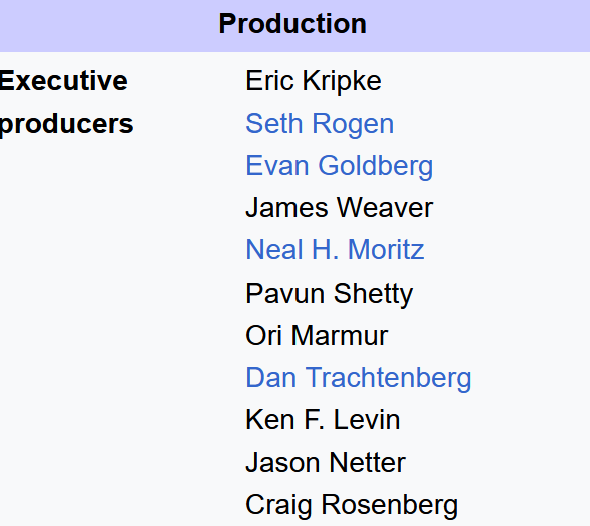
Task: Open the Seth Rogen link
Action: click(x=319, y=124)
